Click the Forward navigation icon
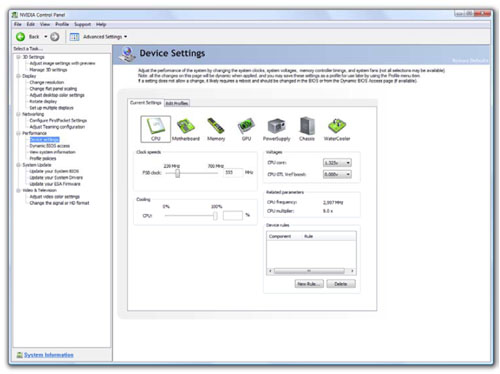The image size is (500, 374). pos(55,37)
